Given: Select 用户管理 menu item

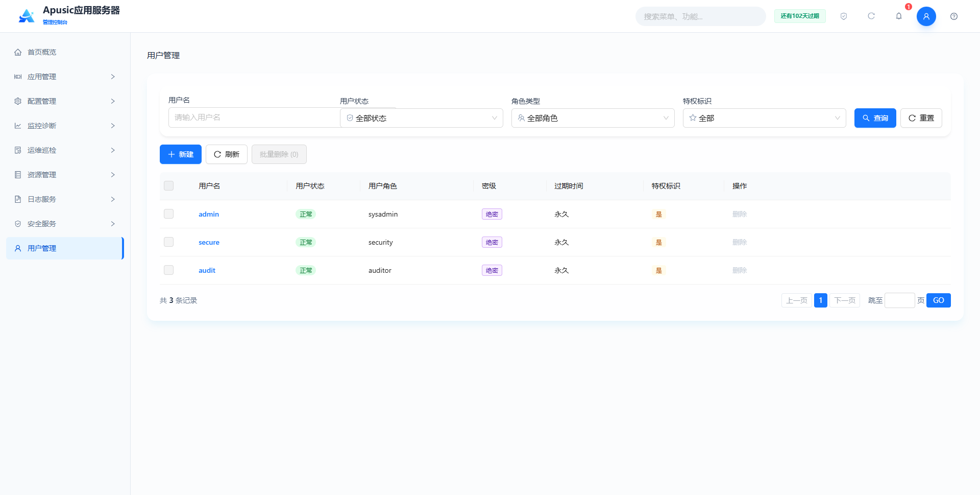Looking at the screenshot, I should click(65, 248).
